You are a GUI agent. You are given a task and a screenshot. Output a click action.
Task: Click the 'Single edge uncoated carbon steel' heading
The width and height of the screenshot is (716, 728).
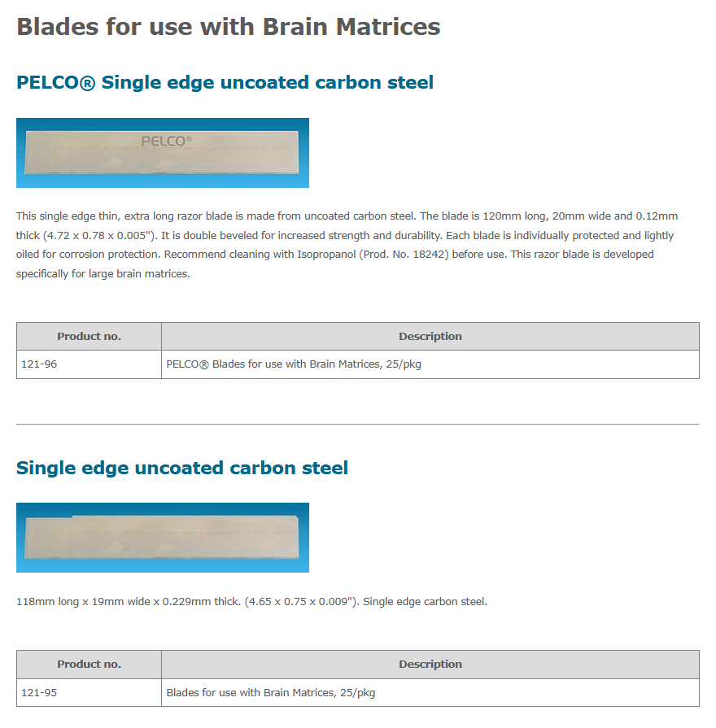182,468
